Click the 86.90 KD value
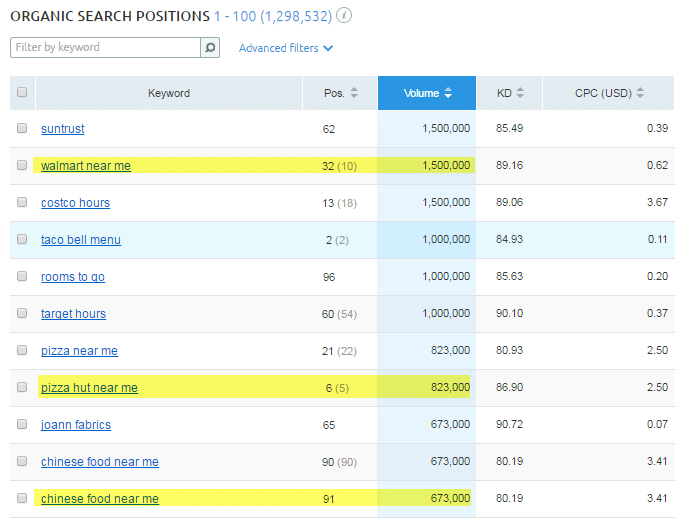This screenshot has height=518, width=675. [509, 388]
